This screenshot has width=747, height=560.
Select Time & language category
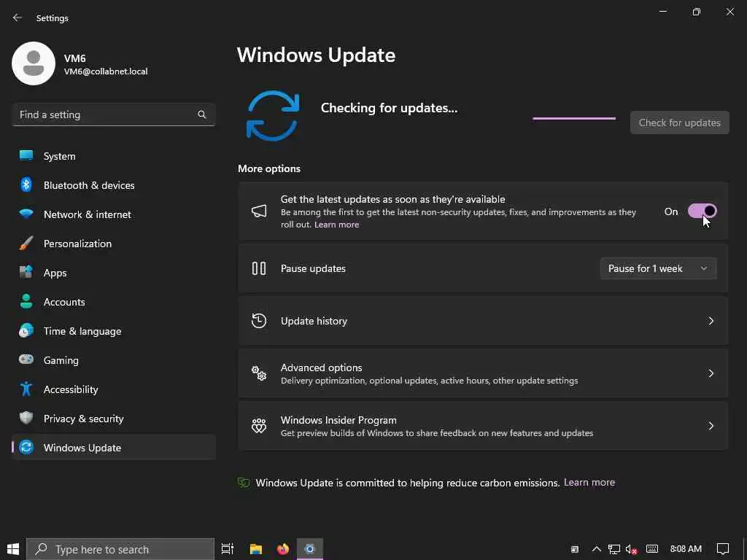(113, 331)
